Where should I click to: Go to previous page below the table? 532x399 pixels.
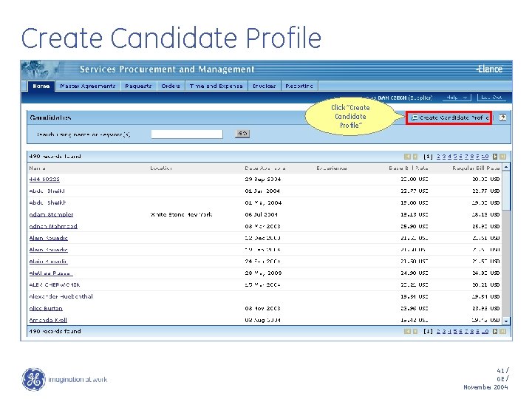coord(415,331)
